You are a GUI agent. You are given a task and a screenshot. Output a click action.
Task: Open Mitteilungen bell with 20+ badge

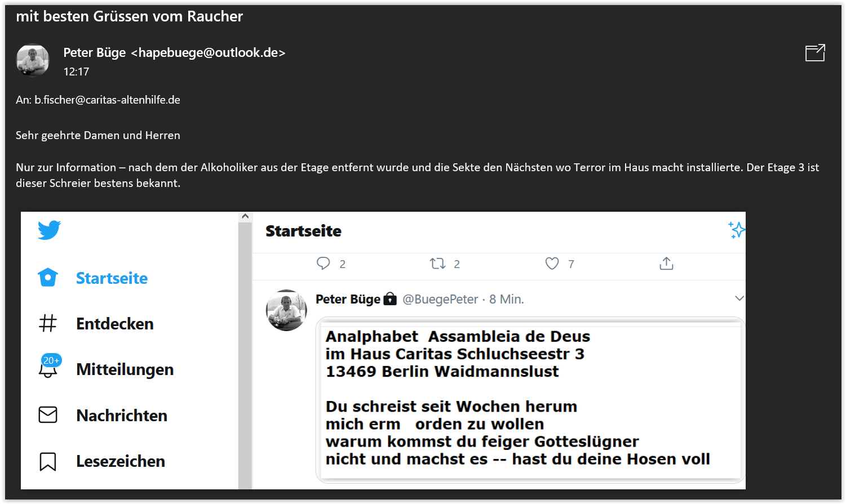pos(49,365)
